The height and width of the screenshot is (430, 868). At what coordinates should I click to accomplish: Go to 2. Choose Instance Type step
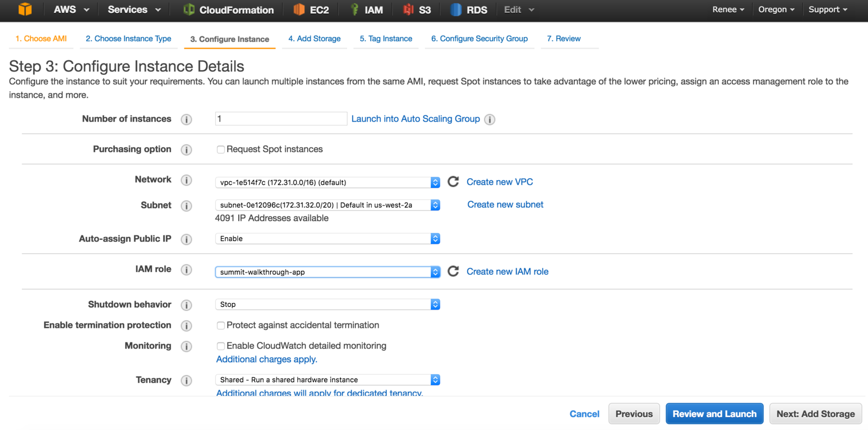(129, 39)
